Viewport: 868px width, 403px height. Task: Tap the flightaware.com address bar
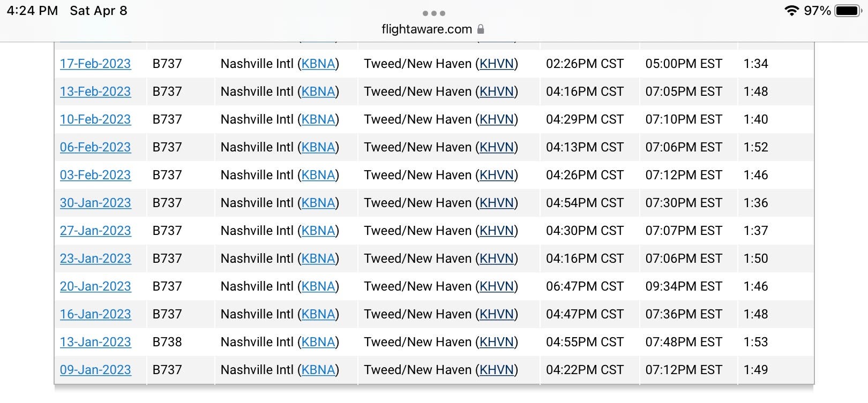pyautogui.click(x=433, y=29)
